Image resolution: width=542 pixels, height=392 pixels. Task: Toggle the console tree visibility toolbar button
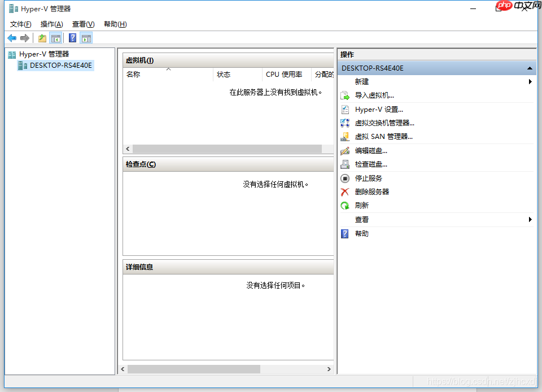(x=55, y=38)
